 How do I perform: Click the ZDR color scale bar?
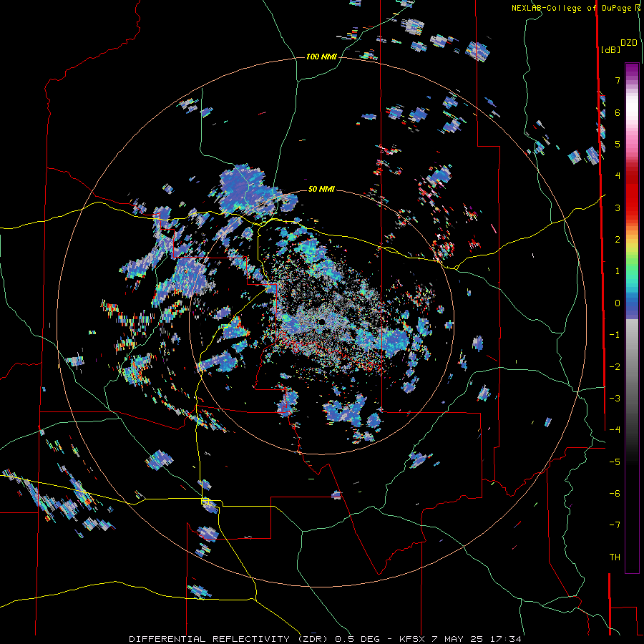[632, 318]
